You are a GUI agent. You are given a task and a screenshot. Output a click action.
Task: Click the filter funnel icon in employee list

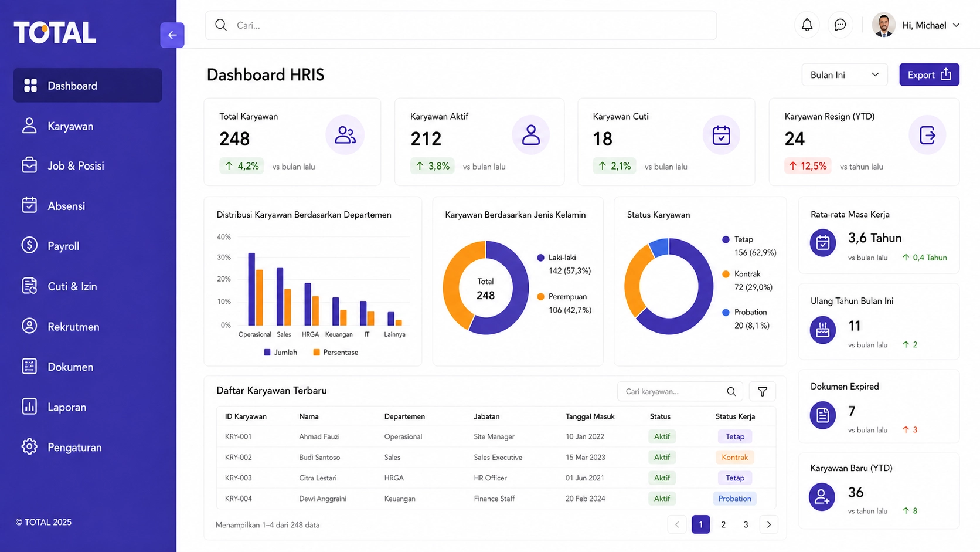[763, 391]
